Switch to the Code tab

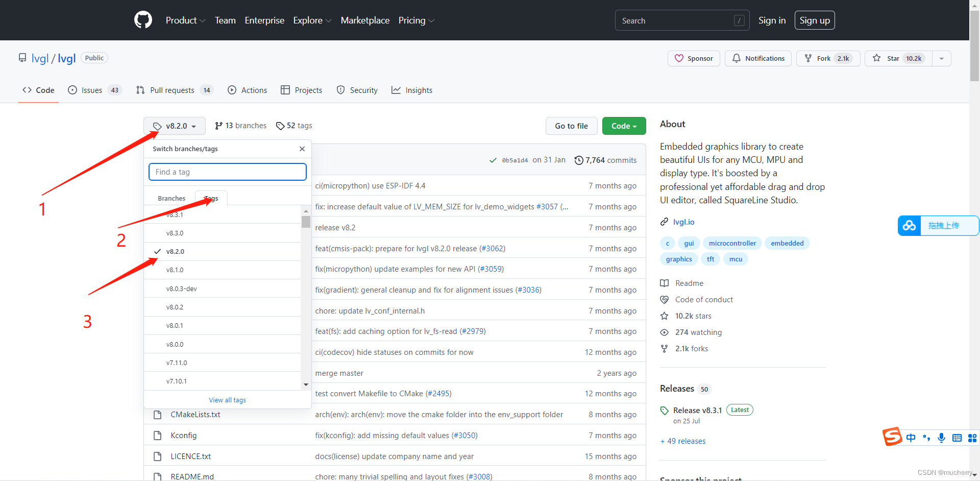(x=38, y=90)
